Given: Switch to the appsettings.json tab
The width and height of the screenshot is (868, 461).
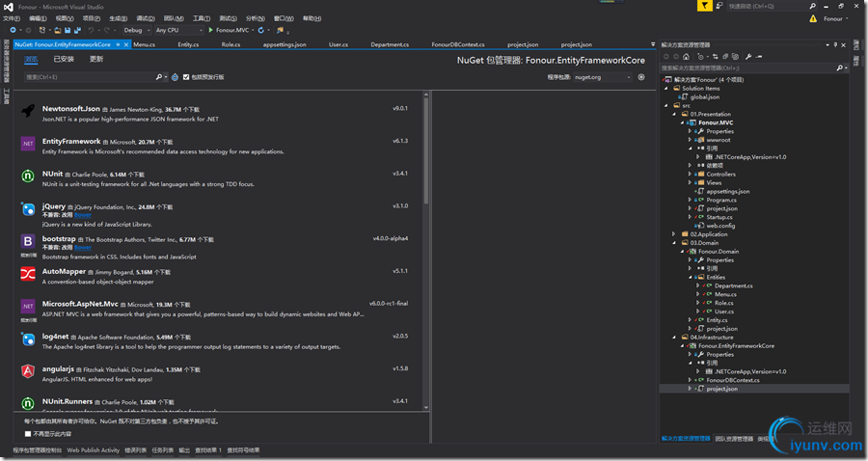Looking at the screenshot, I should [x=285, y=44].
